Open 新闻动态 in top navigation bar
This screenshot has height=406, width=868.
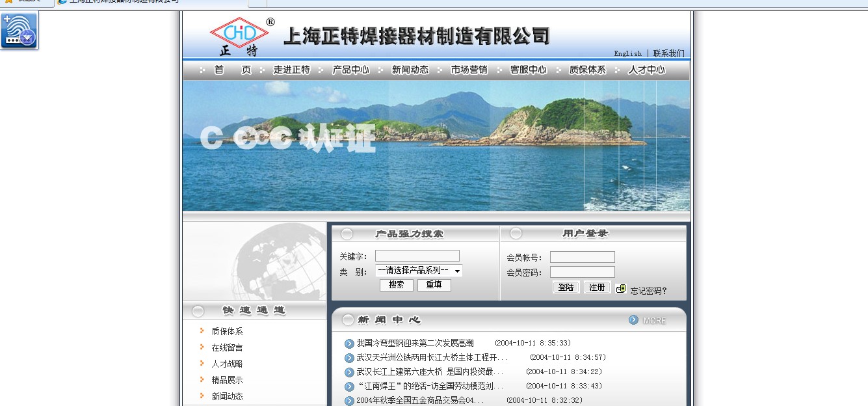tap(410, 70)
